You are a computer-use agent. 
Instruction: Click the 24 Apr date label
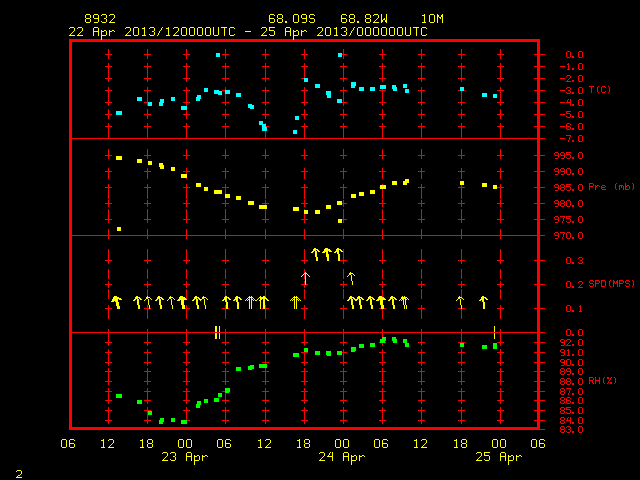[x=342, y=457]
